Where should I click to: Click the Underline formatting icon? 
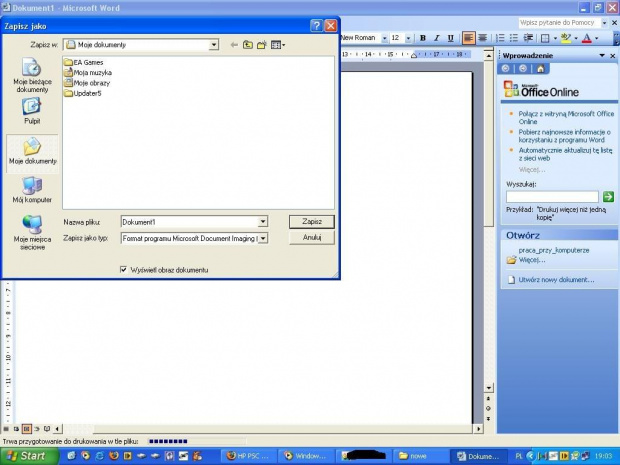[x=450, y=38]
